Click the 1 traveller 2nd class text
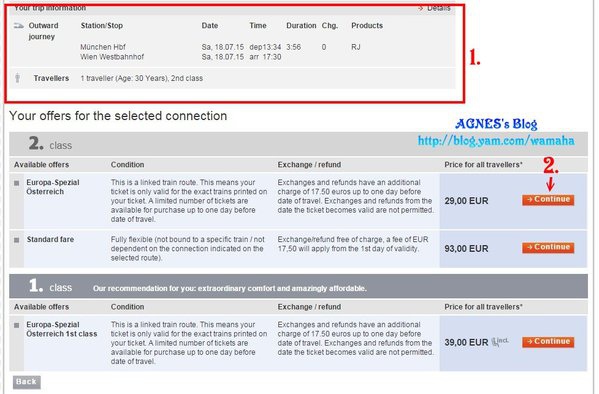This screenshot has height=394, width=599. 141,78
